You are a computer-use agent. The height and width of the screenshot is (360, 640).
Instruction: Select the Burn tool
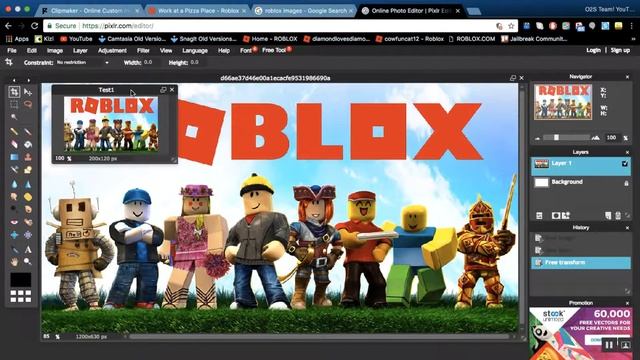(28, 209)
